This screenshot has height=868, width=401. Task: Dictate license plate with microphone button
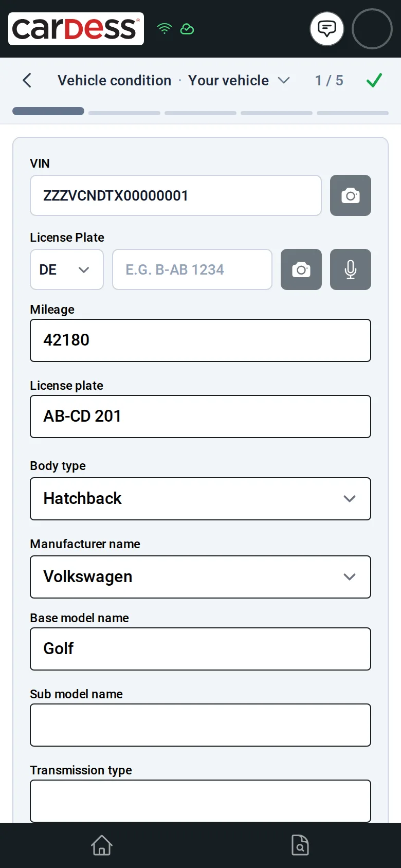351,269
